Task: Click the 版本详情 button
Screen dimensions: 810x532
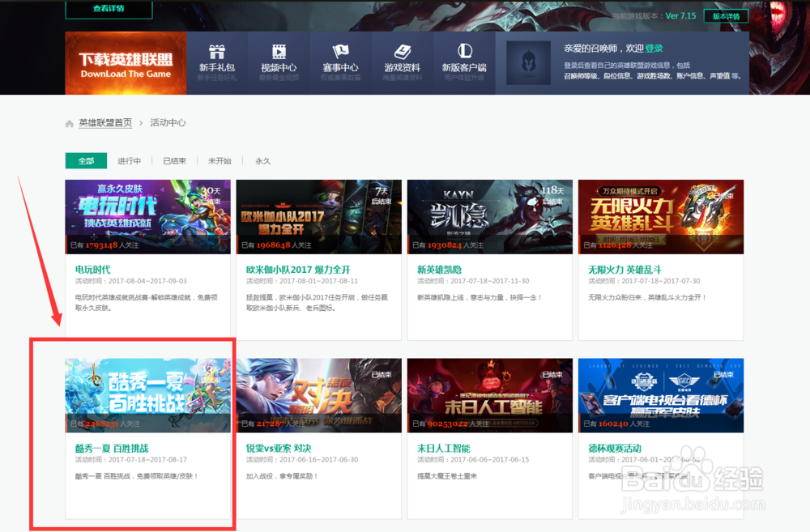Action: pos(727,16)
